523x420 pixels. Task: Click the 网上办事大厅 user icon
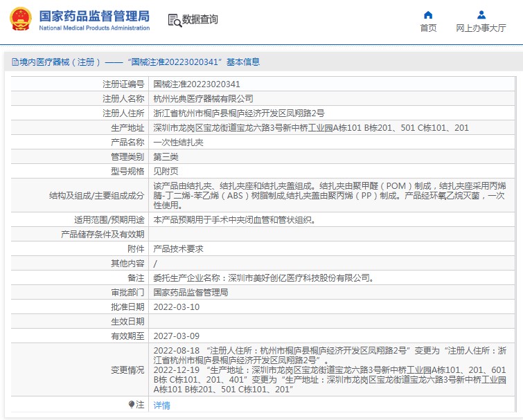coord(481,15)
